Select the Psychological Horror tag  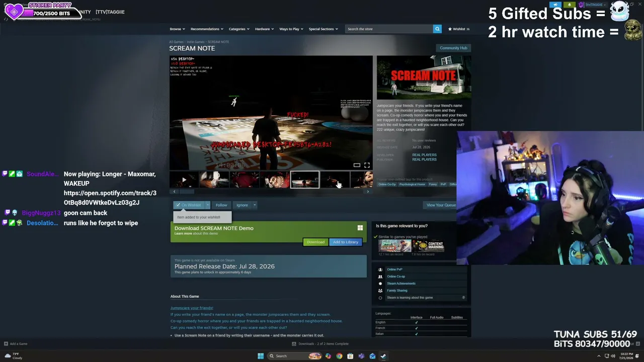pos(413,185)
